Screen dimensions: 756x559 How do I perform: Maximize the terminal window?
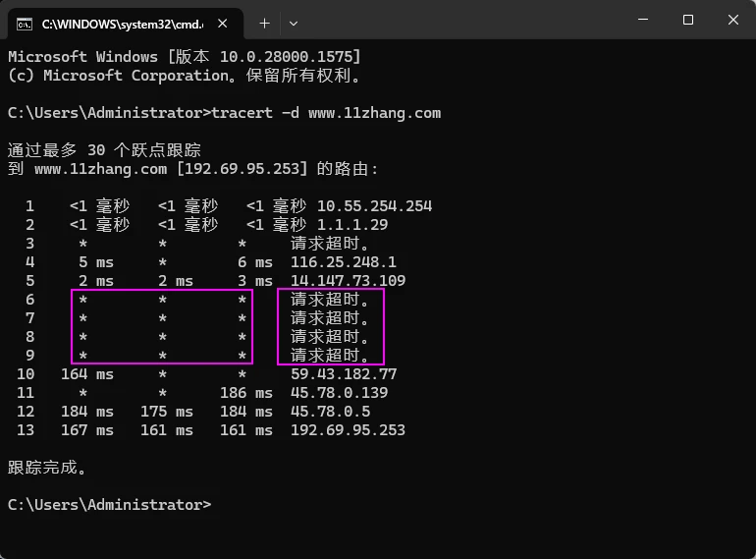(x=688, y=20)
